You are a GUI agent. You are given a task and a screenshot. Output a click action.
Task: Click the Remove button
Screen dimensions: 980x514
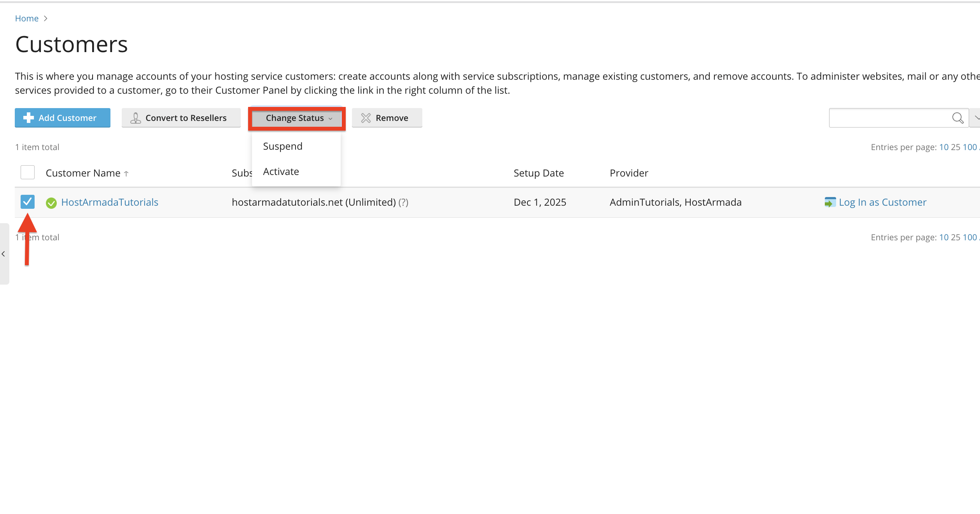point(387,118)
